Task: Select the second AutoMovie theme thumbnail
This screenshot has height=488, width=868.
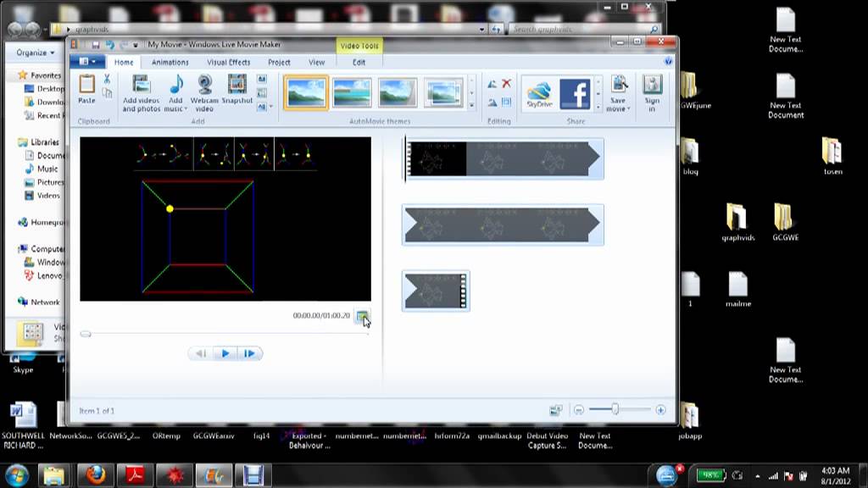Action: pyautogui.click(x=352, y=92)
